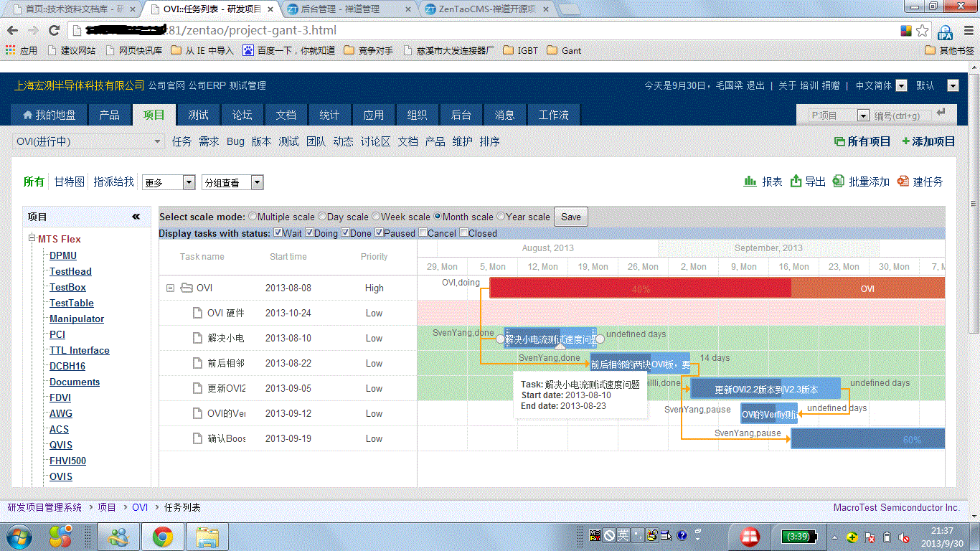Image resolution: width=980 pixels, height=551 pixels.
Task: Click the document icon of the 确认Boos task
Action: click(198, 439)
